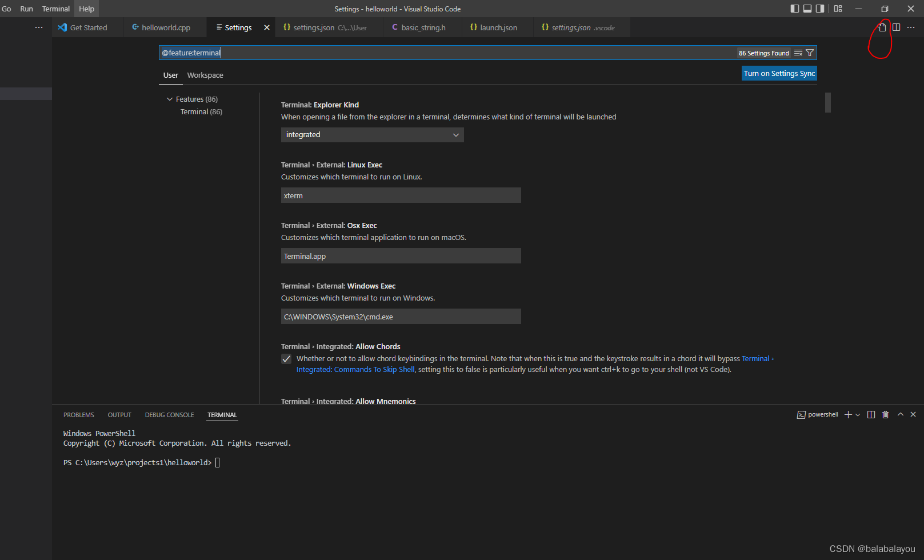Split the terminal pane

point(871,415)
